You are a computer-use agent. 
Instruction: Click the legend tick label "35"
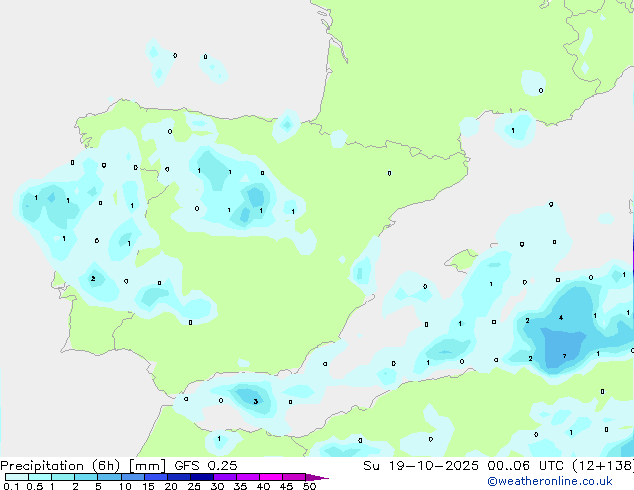pyautogui.click(x=240, y=486)
